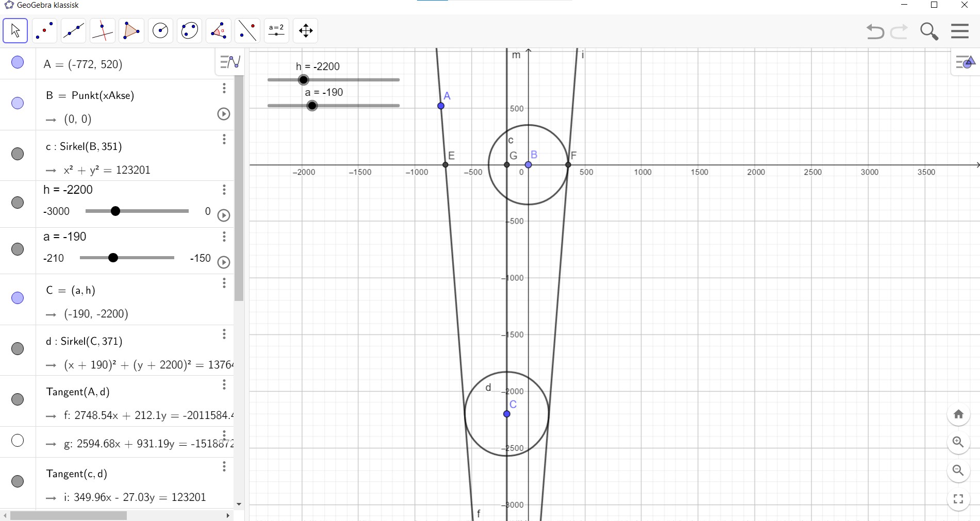Open the search magnifier icon
The image size is (980, 521).
[929, 31]
